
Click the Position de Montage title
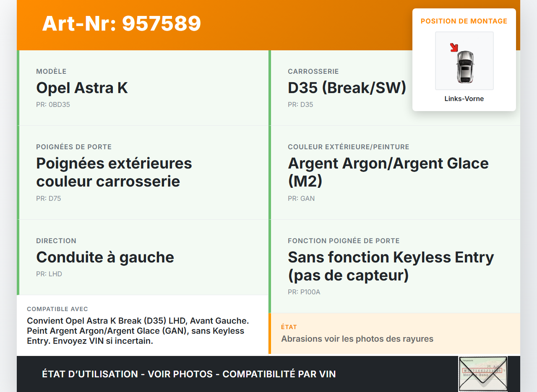(x=464, y=21)
